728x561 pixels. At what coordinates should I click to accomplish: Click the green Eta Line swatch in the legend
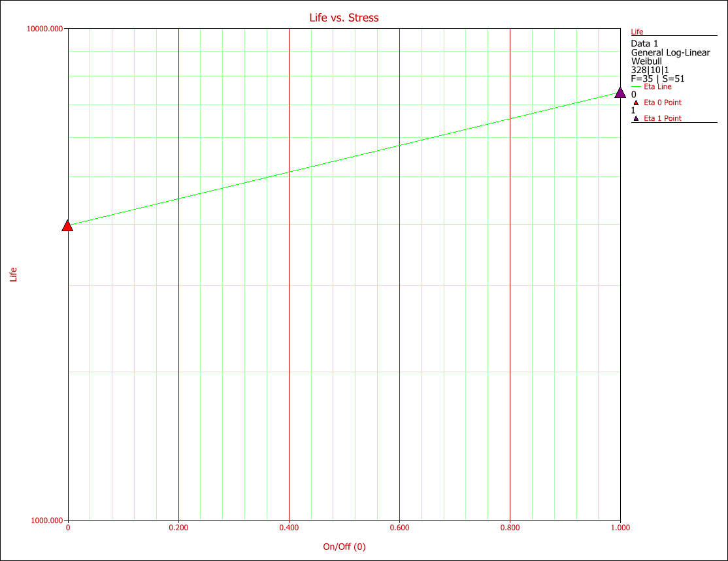point(636,87)
